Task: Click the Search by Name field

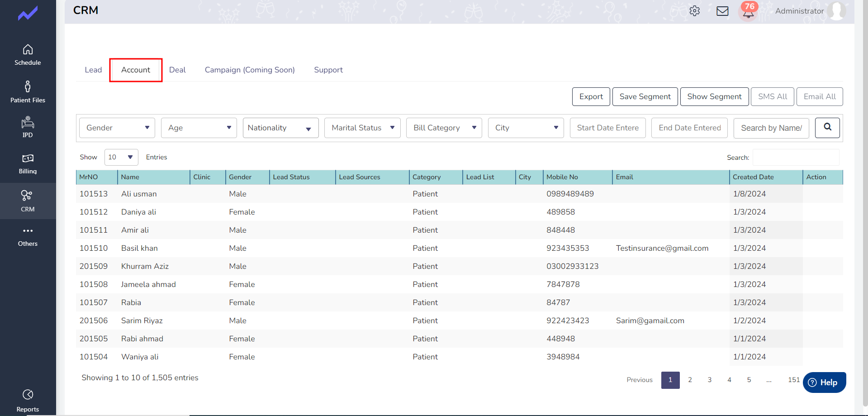Action: 771,128
